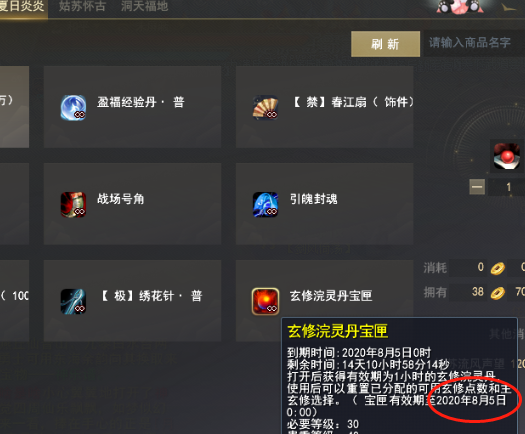Select the 【禁】春江扇（饰件）item card
Viewport: 525px width, 434px height.
click(x=324, y=107)
